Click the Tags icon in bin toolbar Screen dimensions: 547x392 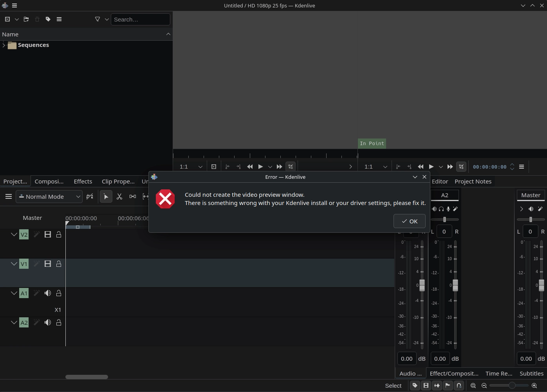(48, 19)
